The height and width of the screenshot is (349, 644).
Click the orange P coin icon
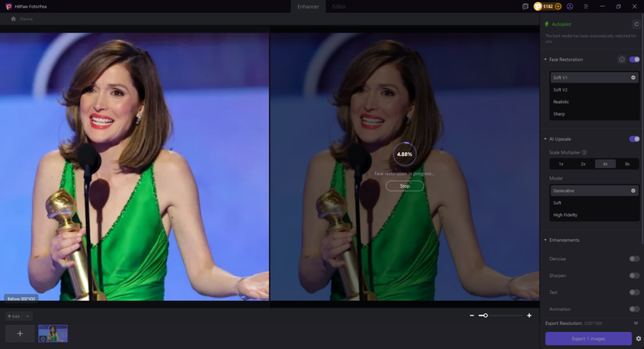(538, 6)
